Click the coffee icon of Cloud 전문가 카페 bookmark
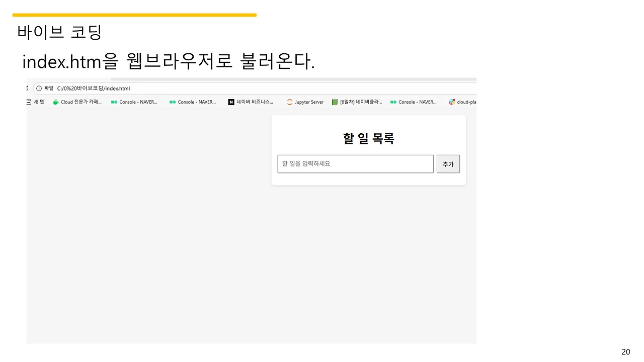 click(56, 102)
